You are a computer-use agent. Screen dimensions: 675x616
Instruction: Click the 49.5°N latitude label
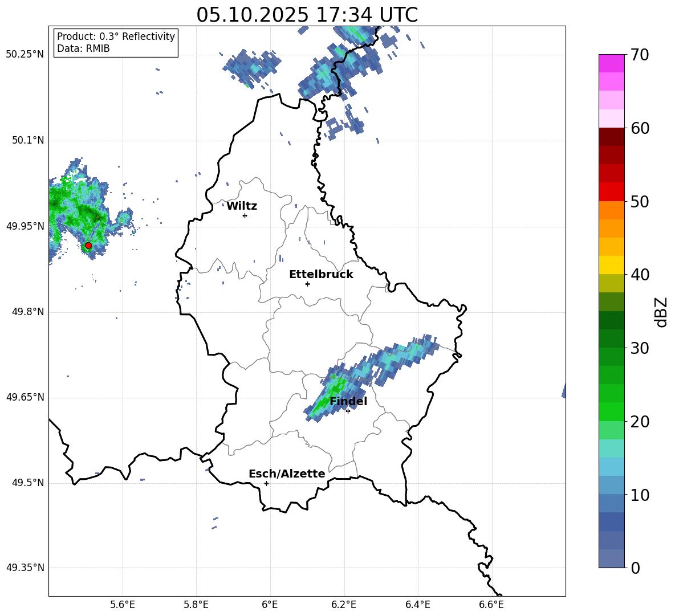(27, 483)
